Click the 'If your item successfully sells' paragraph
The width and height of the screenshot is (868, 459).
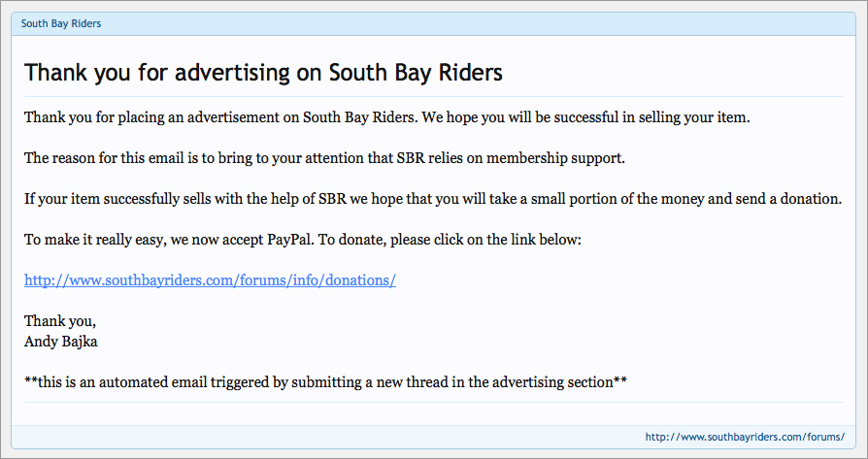pyautogui.click(x=433, y=199)
